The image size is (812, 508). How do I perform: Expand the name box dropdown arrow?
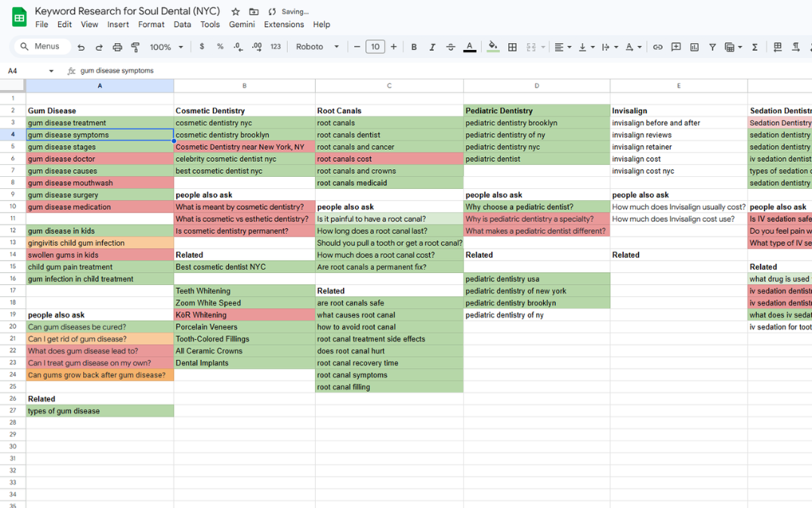click(51, 71)
